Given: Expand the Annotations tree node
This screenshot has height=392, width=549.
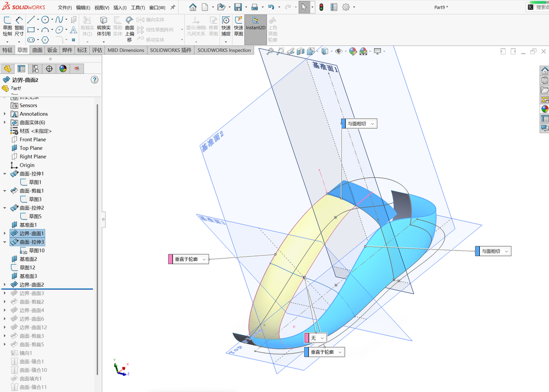Looking at the screenshot, I should click(x=4, y=114).
